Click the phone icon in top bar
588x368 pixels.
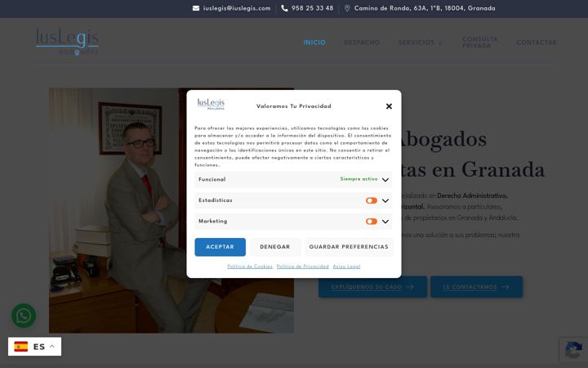[x=285, y=8]
